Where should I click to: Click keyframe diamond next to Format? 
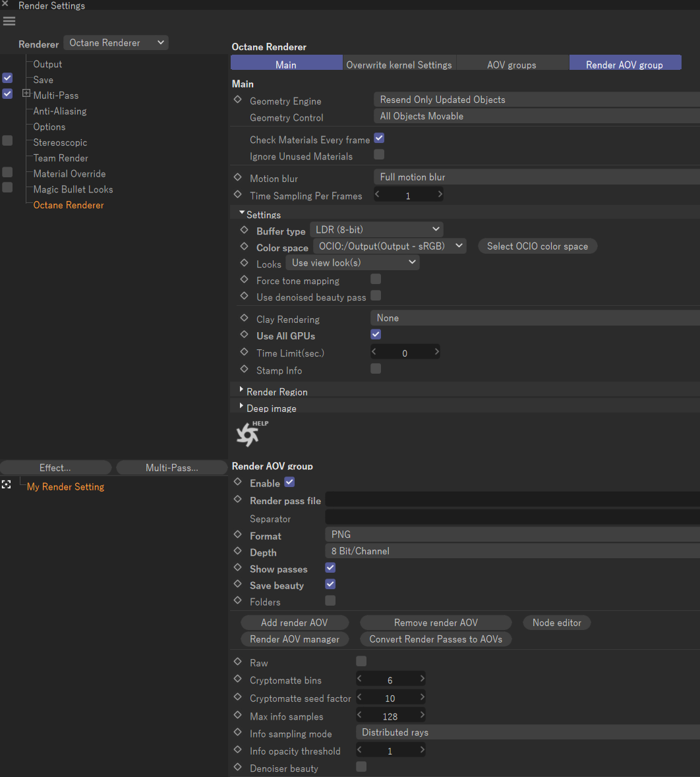(x=237, y=534)
